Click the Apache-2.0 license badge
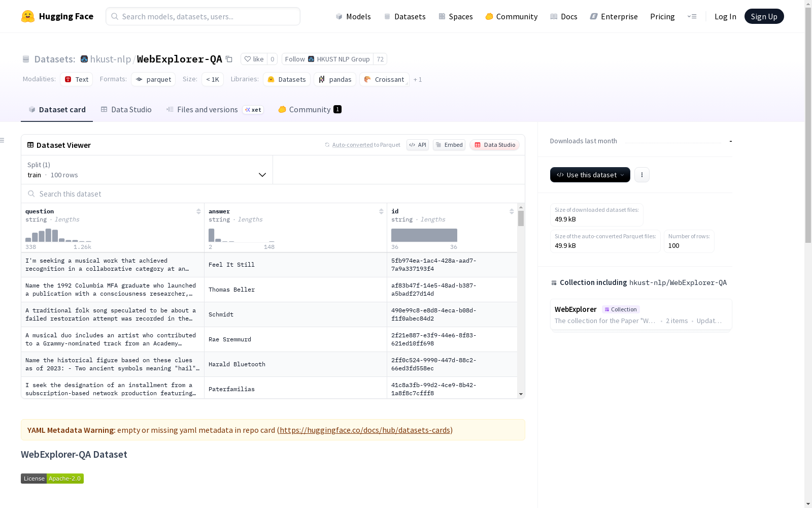This screenshot has height=508, width=812. coord(52,479)
